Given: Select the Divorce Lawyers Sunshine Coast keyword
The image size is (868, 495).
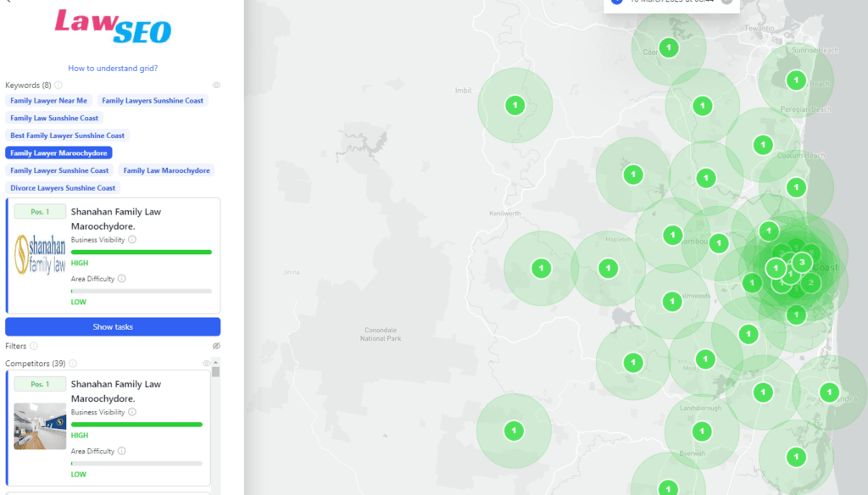Looking at the screenshot, I should [x=63, y=188].
